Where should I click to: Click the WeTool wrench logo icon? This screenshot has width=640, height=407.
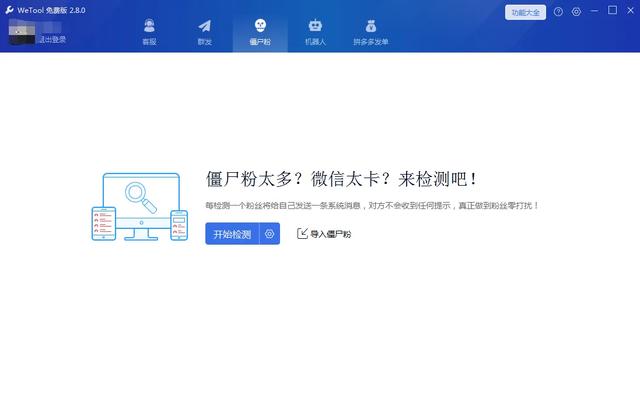point(10,10)
